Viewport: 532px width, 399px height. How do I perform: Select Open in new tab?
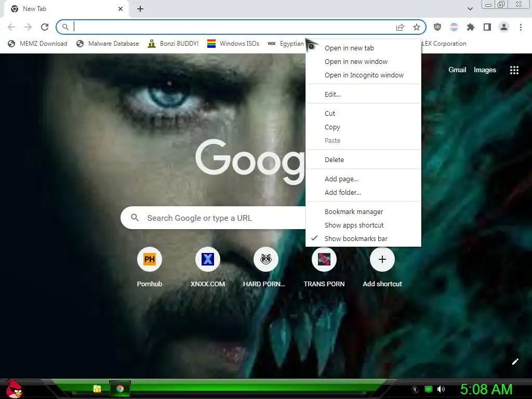363,48
